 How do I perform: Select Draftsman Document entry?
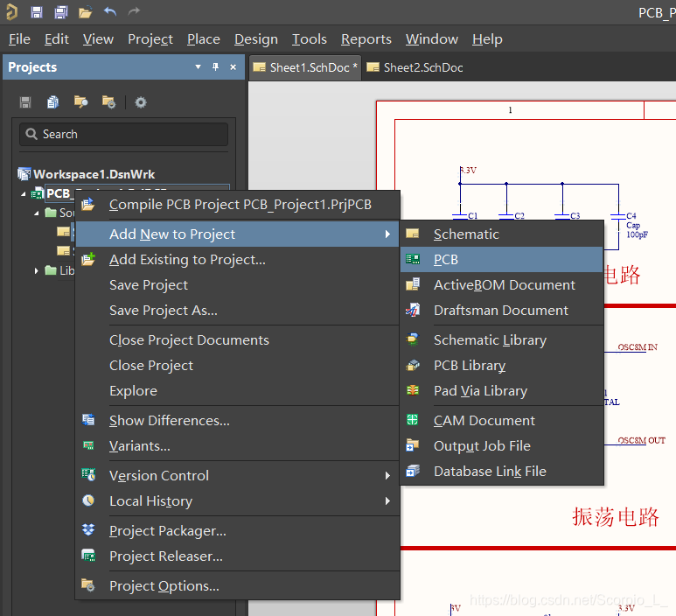(500, 311)
